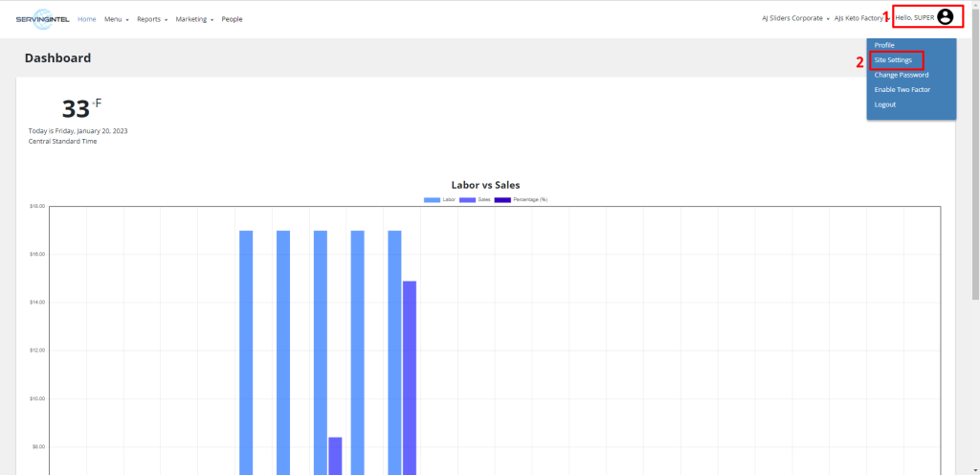
Task: Open the People page
Action: pos(232,19)
